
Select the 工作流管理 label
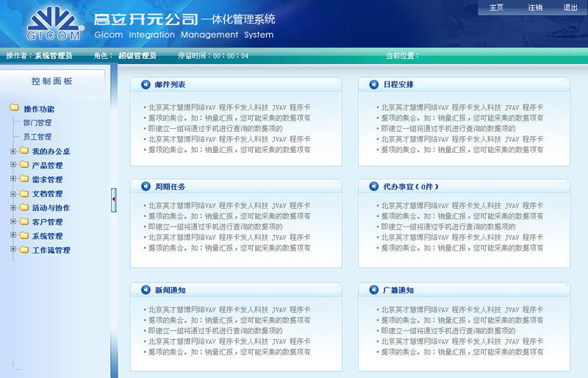tap(51, 250)
